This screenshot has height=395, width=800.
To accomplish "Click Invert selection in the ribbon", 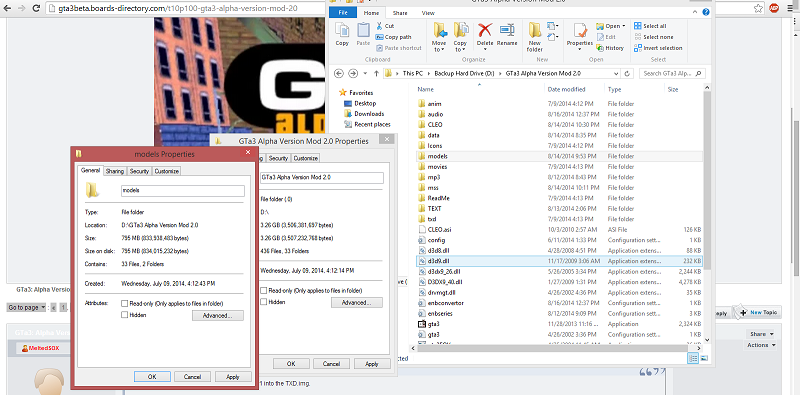I will coord(658,48).
